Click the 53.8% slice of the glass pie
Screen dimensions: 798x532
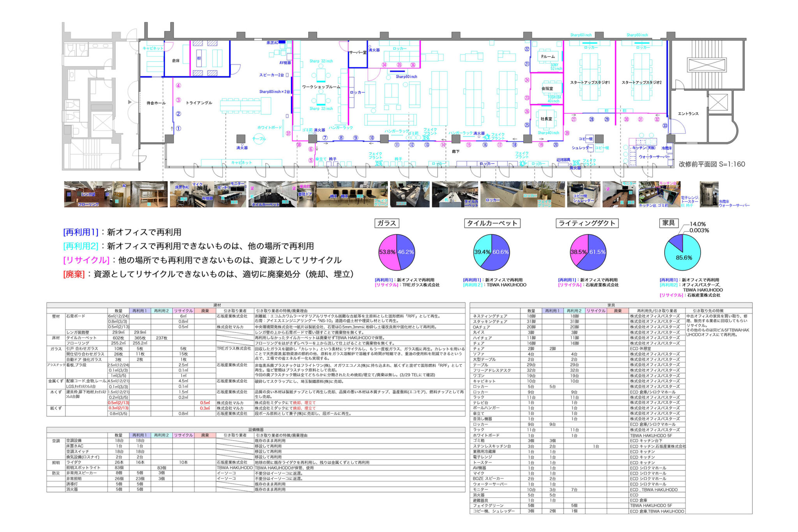coord(387,252)
